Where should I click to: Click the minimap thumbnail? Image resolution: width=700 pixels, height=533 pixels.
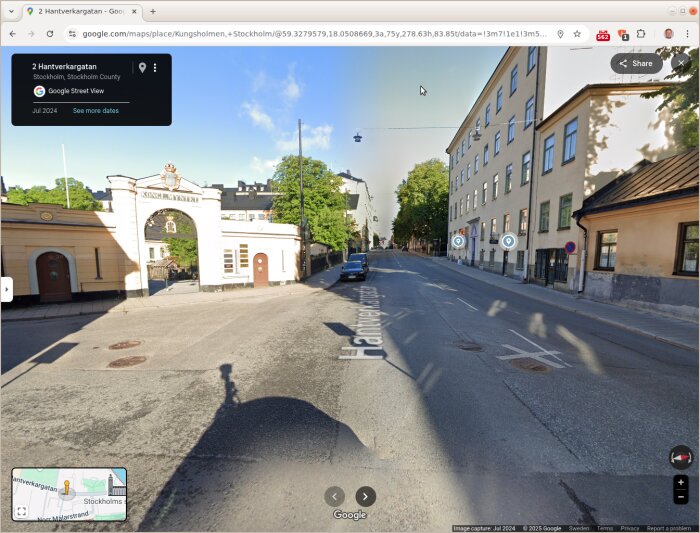click(69, 494)
